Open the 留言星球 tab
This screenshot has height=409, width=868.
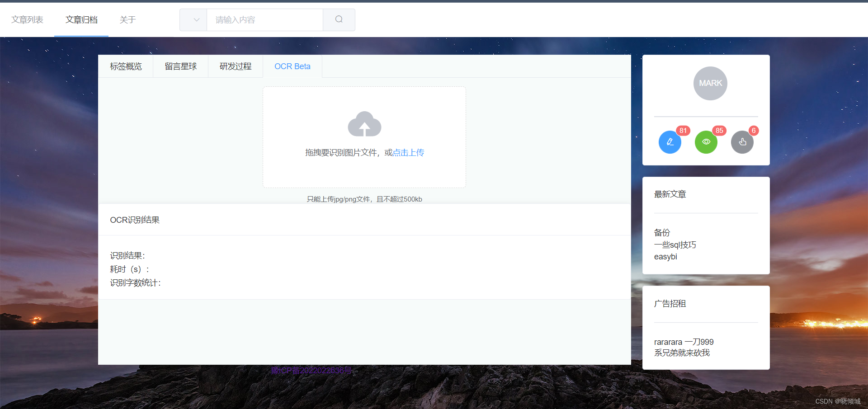[181, 66]
